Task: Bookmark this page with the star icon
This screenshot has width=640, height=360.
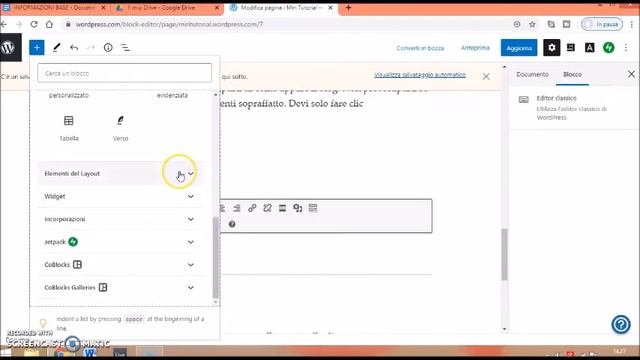Action: point(532,24)
